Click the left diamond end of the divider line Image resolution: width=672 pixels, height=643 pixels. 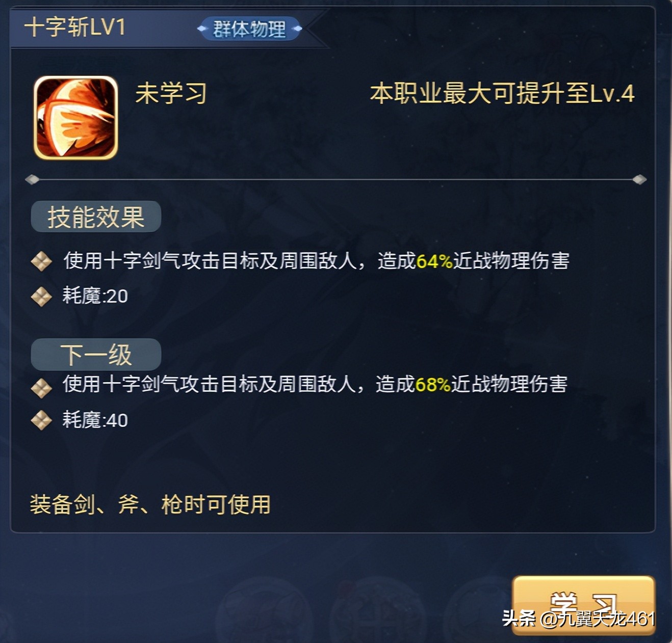[32, 179]
